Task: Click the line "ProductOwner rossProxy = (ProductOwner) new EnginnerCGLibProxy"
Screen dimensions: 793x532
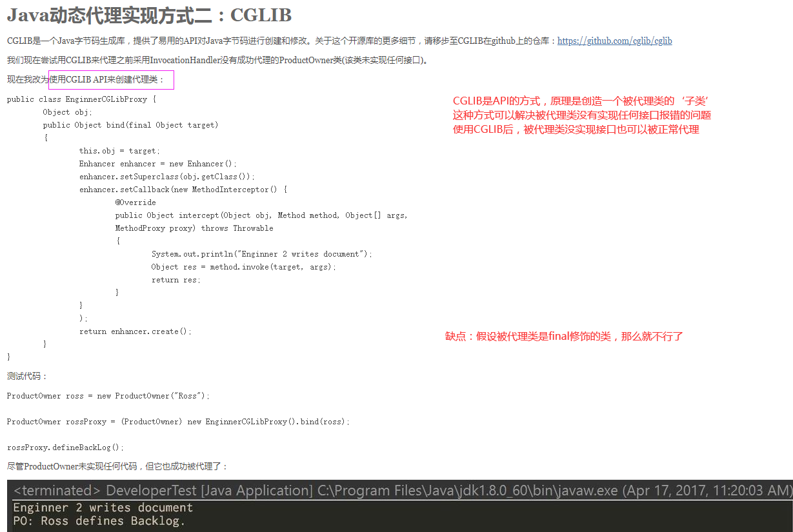Action: 178,422
